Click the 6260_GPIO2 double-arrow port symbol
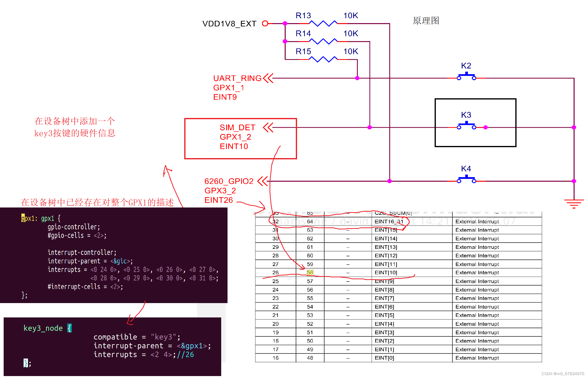 pos(262,181)
